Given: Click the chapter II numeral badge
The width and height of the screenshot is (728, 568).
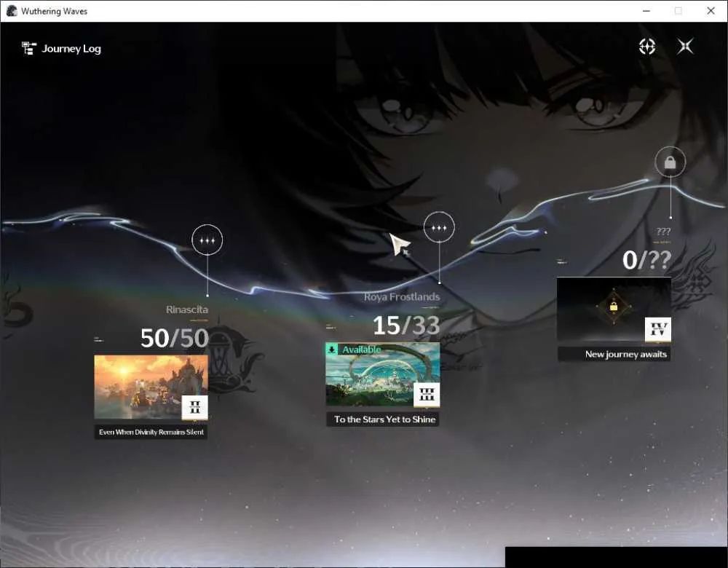Looking at the screenshot, I should tap(194, 407).
